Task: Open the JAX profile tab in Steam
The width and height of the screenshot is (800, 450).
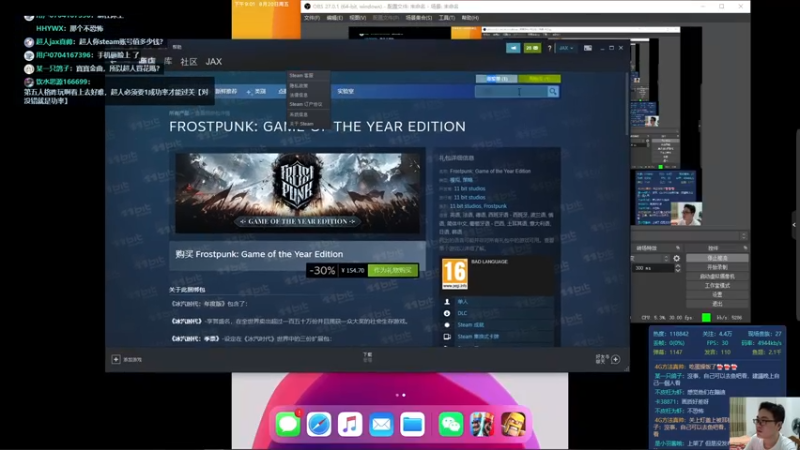Action: (214, 62)
